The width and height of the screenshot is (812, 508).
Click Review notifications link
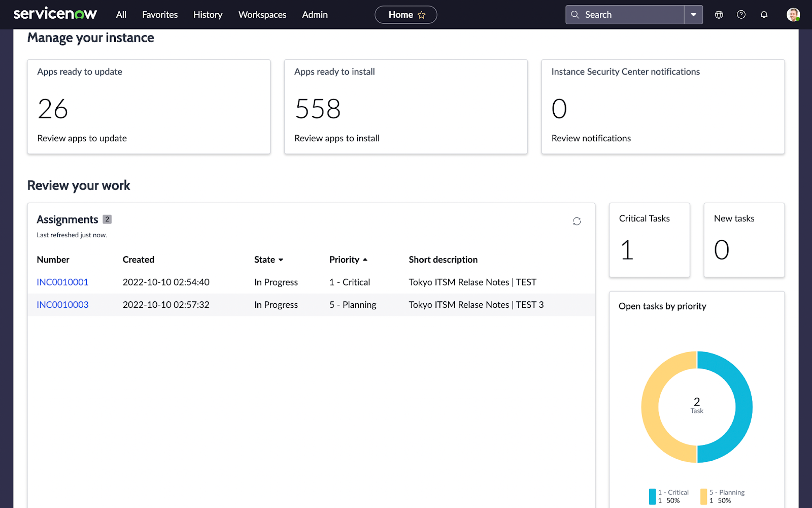tap(591, 138)
